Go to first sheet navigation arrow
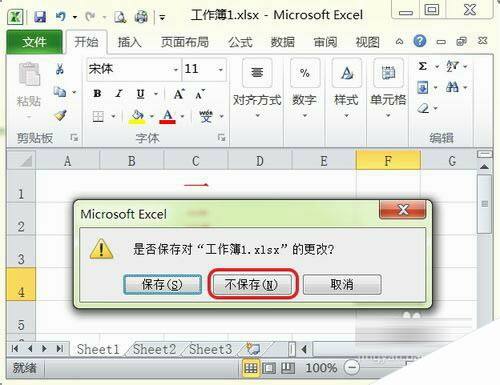Viewport: 500px width, 385px height. [x=15, y=349]
